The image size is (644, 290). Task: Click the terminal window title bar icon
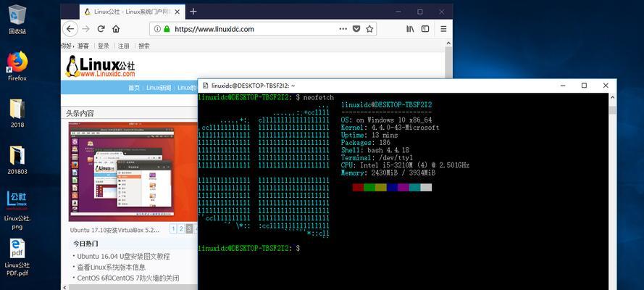[x=205, y=86]
